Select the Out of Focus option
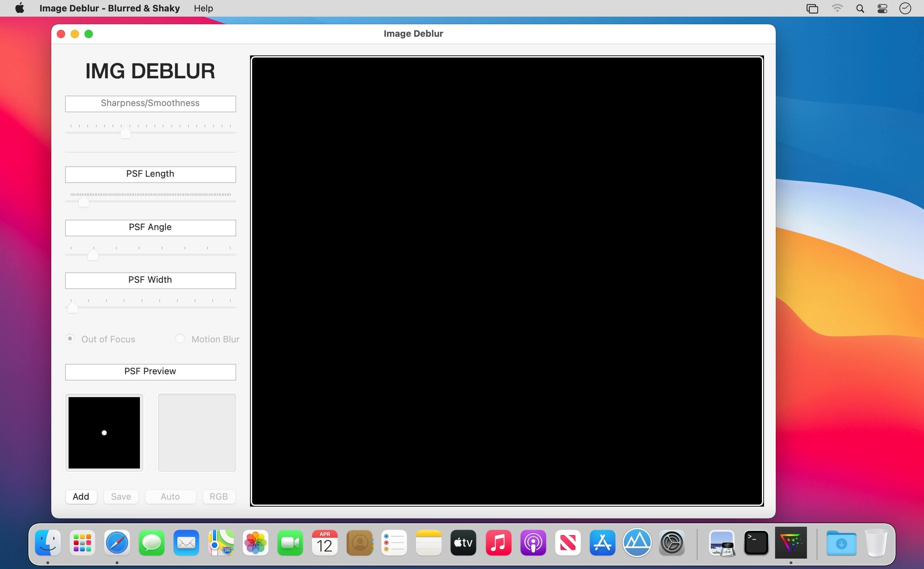The image size is (924, 569). (x=70, y=339)
